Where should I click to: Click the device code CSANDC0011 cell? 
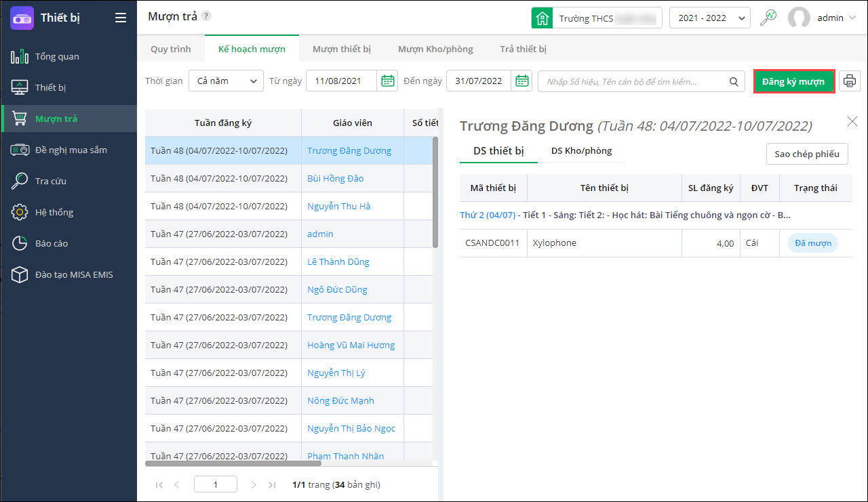(x=493, y=243)
